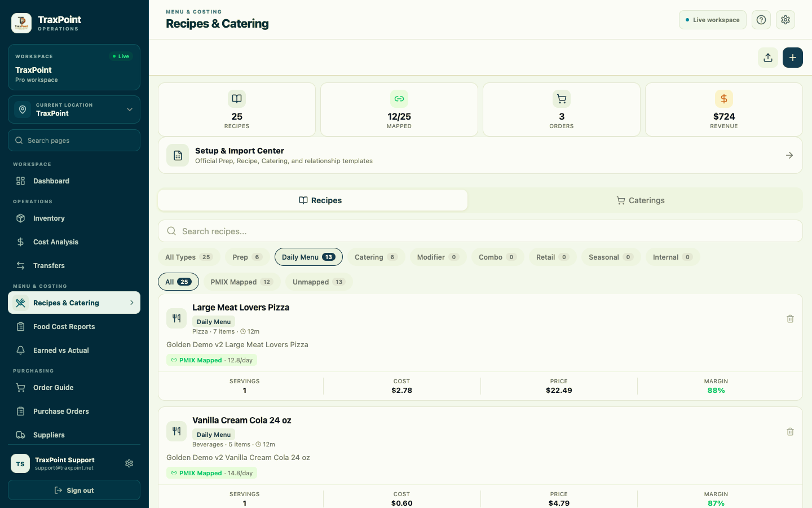Click the Transfers arrows icon in sidebar

[x=21, y=266]
